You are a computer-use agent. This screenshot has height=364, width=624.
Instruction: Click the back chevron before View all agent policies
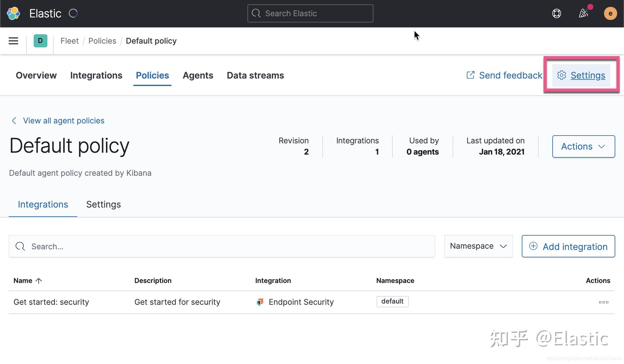14,121
